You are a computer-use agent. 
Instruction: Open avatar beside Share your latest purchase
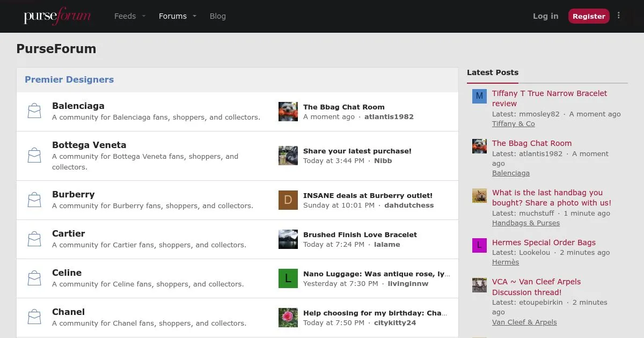[x=288, y=156]
